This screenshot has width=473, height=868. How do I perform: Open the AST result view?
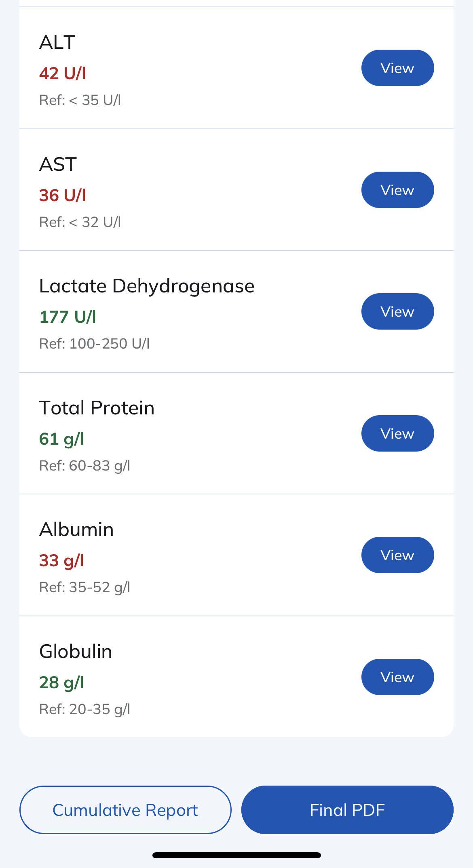(x=397, y=190)
